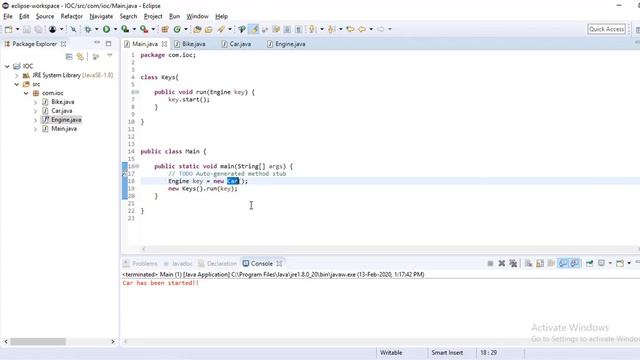Close the Main.java editor tab
Viewport: 640px width, 360px height.
(x=164, y=44)
